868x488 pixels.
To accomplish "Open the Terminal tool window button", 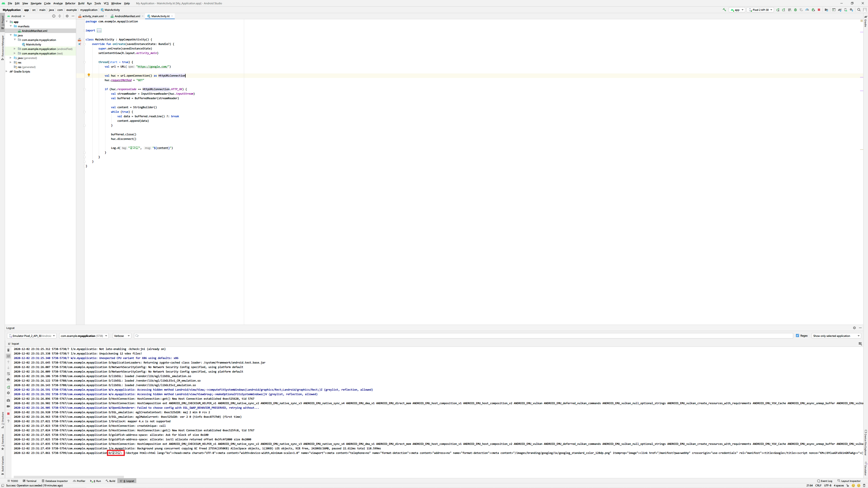I will click(x=29, y=481).
